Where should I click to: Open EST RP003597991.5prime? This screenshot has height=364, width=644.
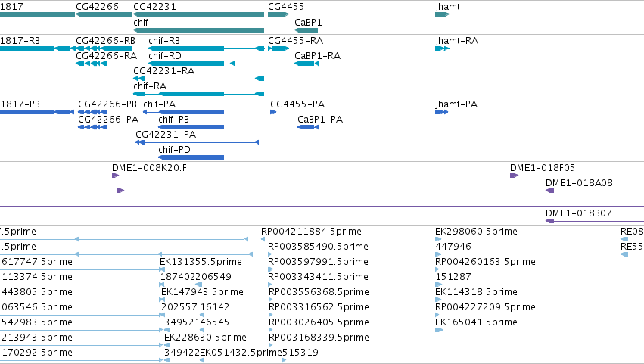(x=318, y=262)
